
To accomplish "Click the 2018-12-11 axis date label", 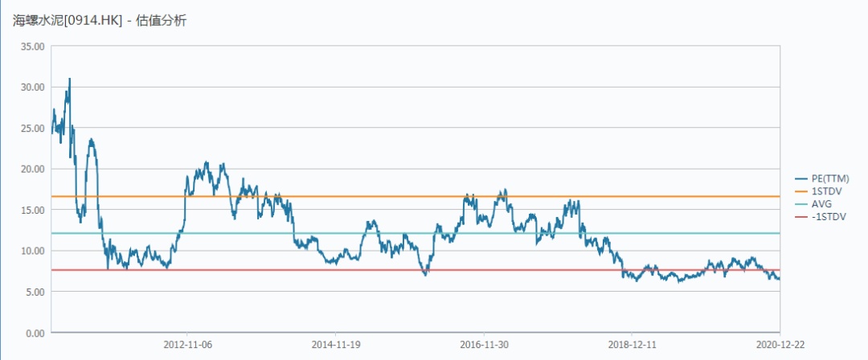I will click(633, 344).
